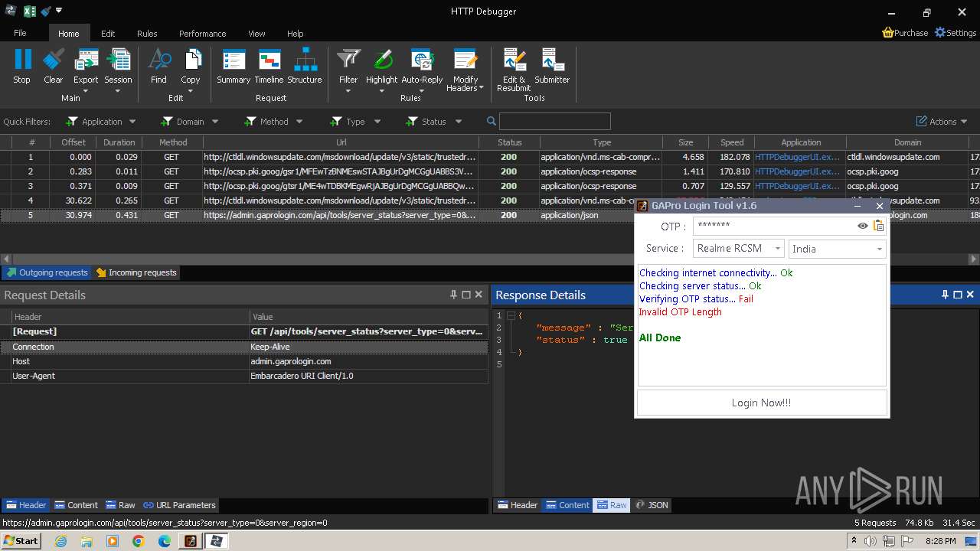
Task: Open Internet Explorer from the taskbar
Action: 60,541
